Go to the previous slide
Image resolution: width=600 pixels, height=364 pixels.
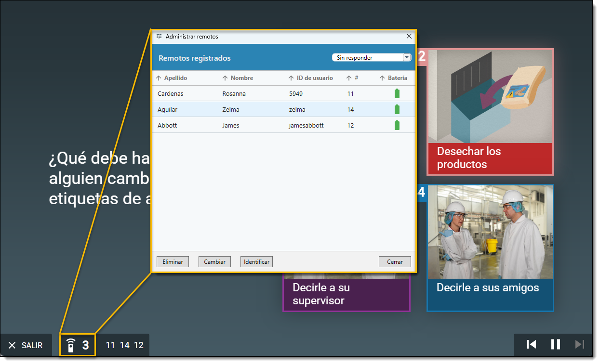(x=531, y=344)
